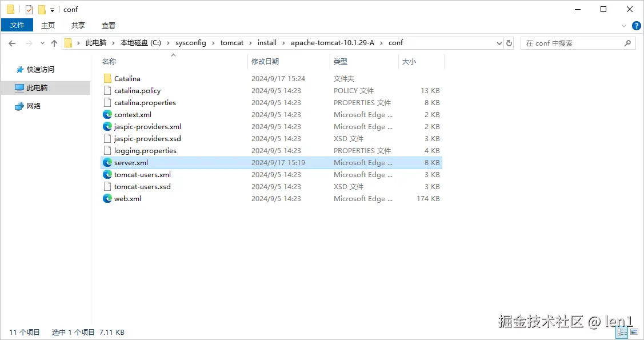Select the web.xml file row
This screenshot has width=644, height=340.
point(271,199)
